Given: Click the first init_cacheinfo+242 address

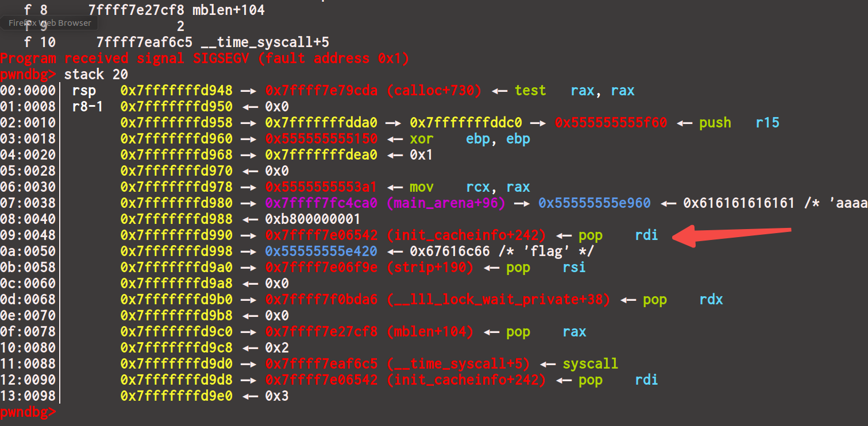Looking at the screenshot, I should pos(404,235).
